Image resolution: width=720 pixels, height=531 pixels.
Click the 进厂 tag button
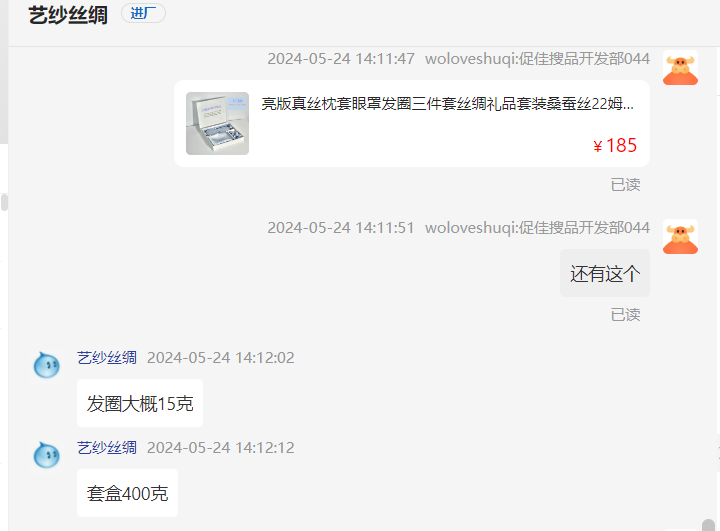click(143, 13)
